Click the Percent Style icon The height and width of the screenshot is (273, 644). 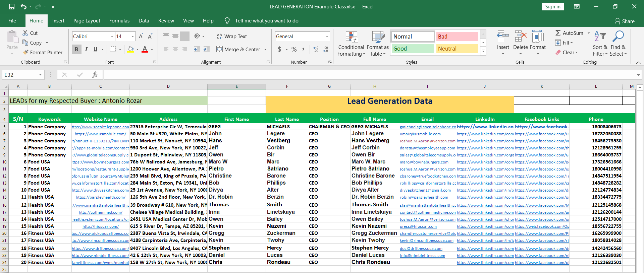(294, 50)
